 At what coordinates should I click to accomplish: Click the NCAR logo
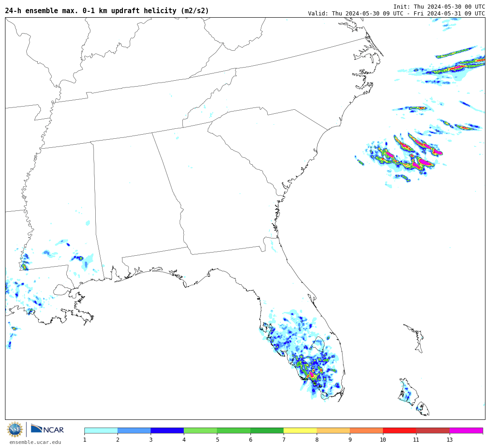pos(47,429)
